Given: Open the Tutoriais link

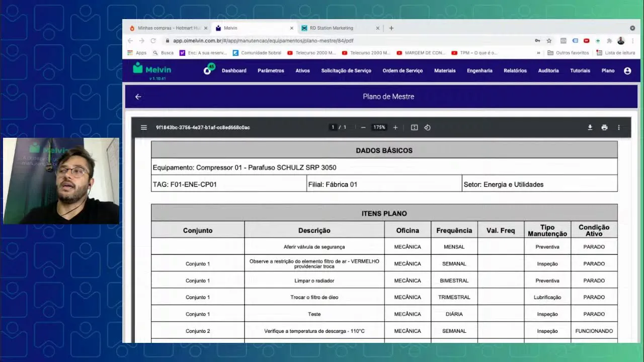Looking at the screenshot, I should point(580,71).
